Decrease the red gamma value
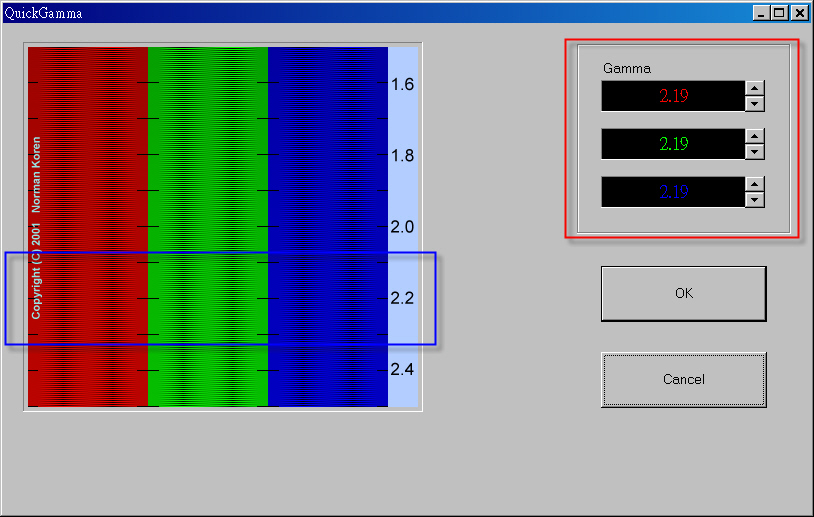 coord(754,104)
